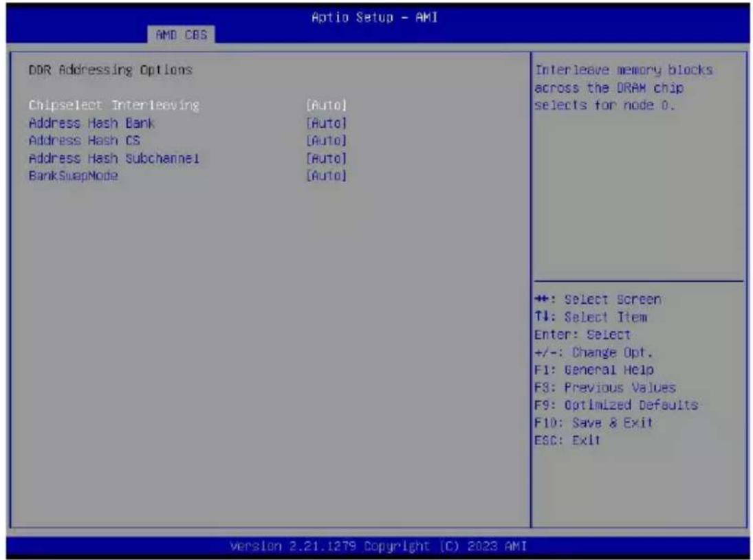Click the Select Item key hint
Image resolution: width=753 pixels, height=560 pixels.
click(590, 317)
